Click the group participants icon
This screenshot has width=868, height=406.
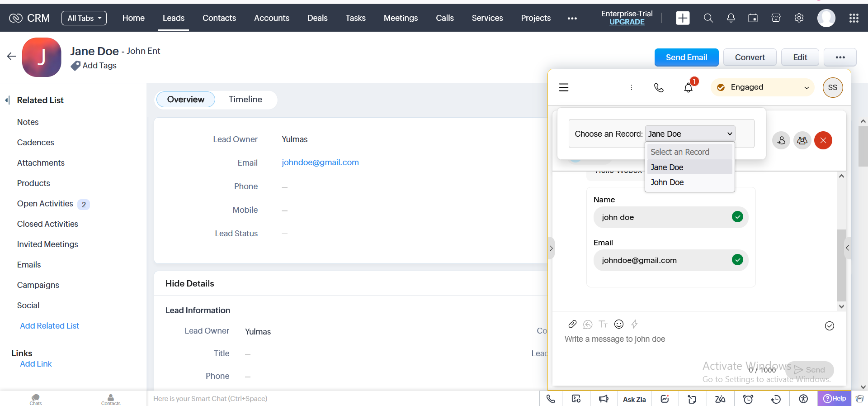[802, 140]
